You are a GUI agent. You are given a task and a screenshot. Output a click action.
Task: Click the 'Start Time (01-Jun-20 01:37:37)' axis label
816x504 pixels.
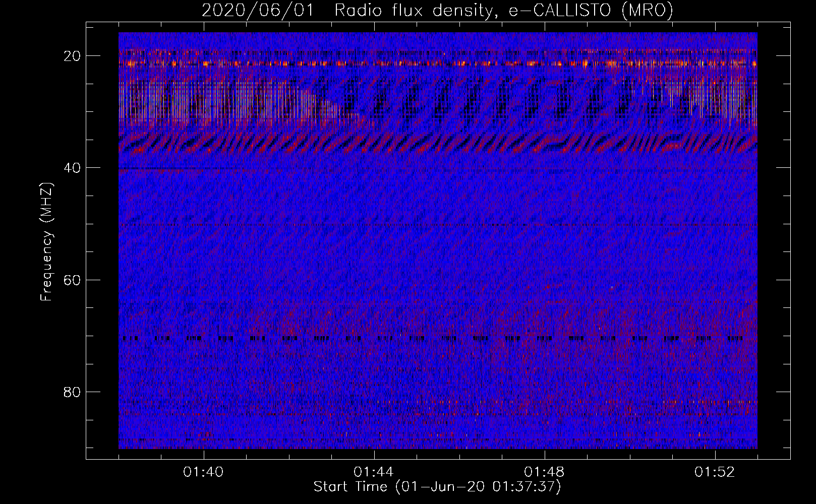(x=437, y=487)
